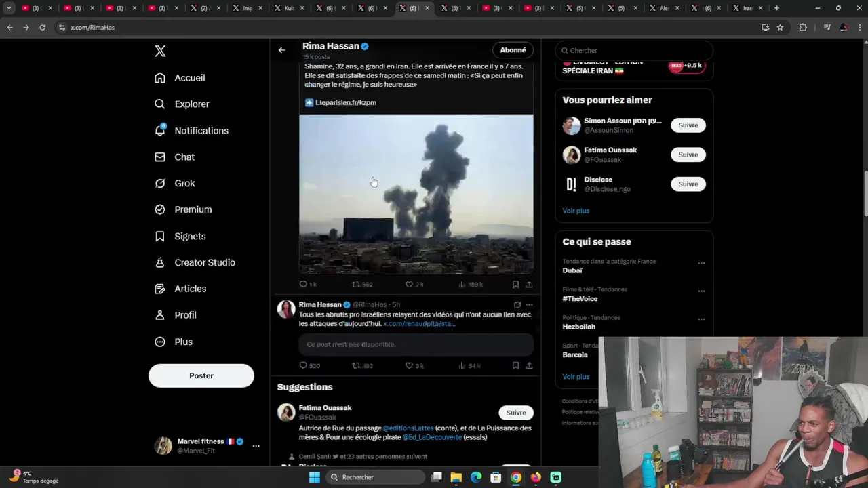Viewport: 868px width, 488px height.
Task: Open the @editionsLattes mention link
Action: [408, 428]
